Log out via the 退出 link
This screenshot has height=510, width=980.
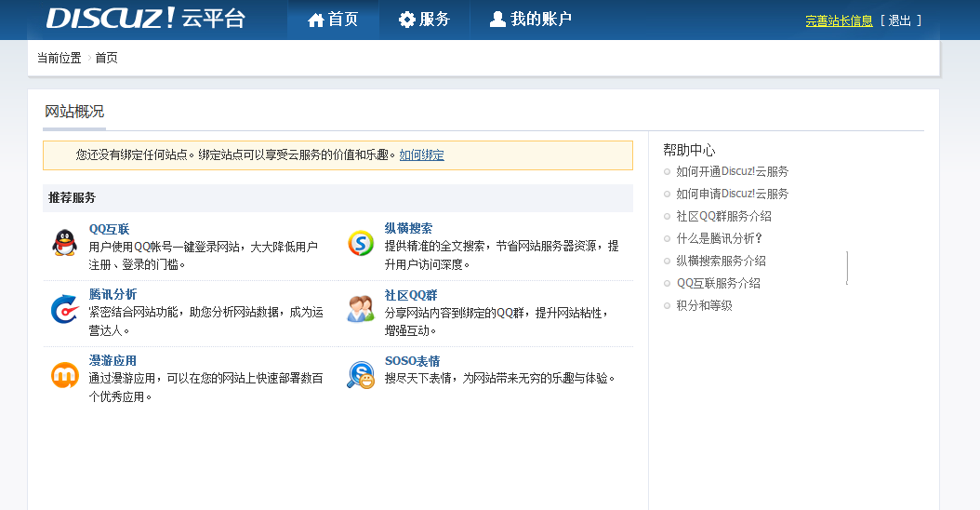(x=900, y=20)
